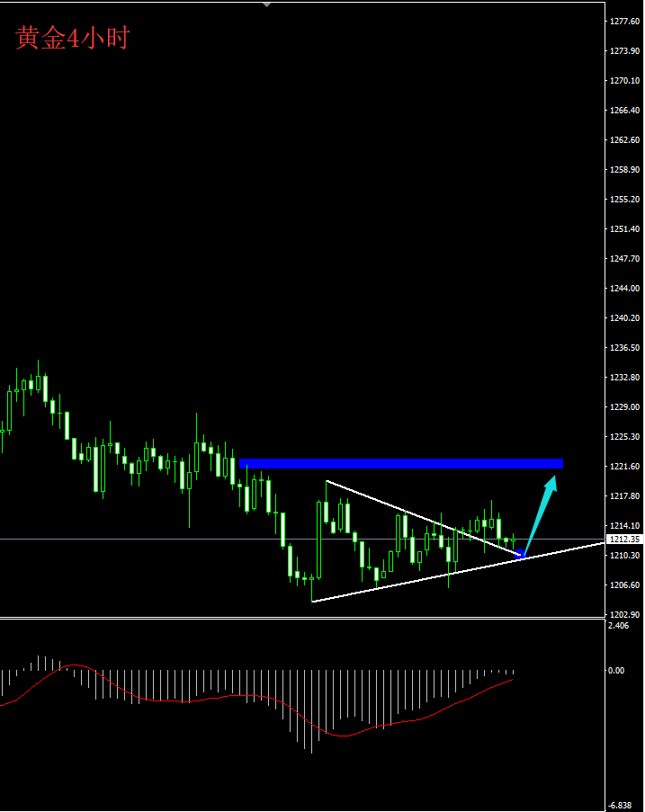Select price axis value 1258.90
The width and height of the screenshot is (645, 812).
[x=625, y=169]
